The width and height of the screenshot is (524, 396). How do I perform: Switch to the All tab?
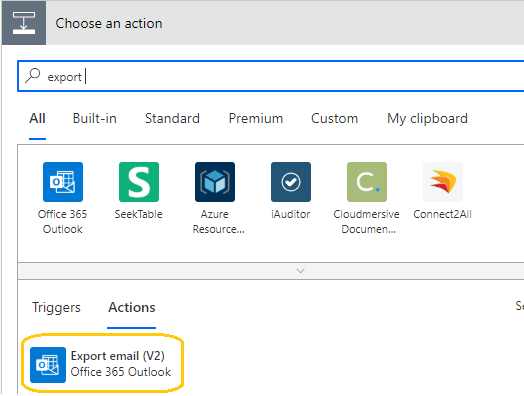click(x=37, y=119)
